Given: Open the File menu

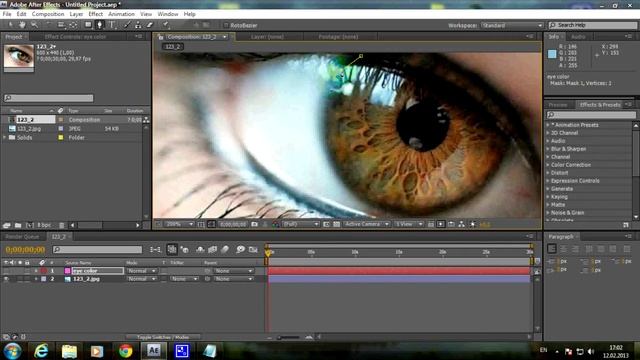Looking at the screenshot, I should tap(7, 14).
